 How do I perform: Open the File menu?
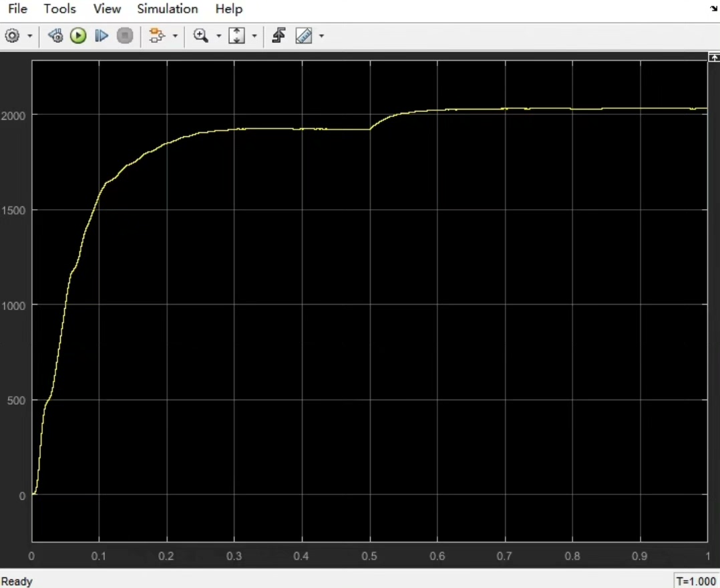pyautogui.click(x=17, y=9)
